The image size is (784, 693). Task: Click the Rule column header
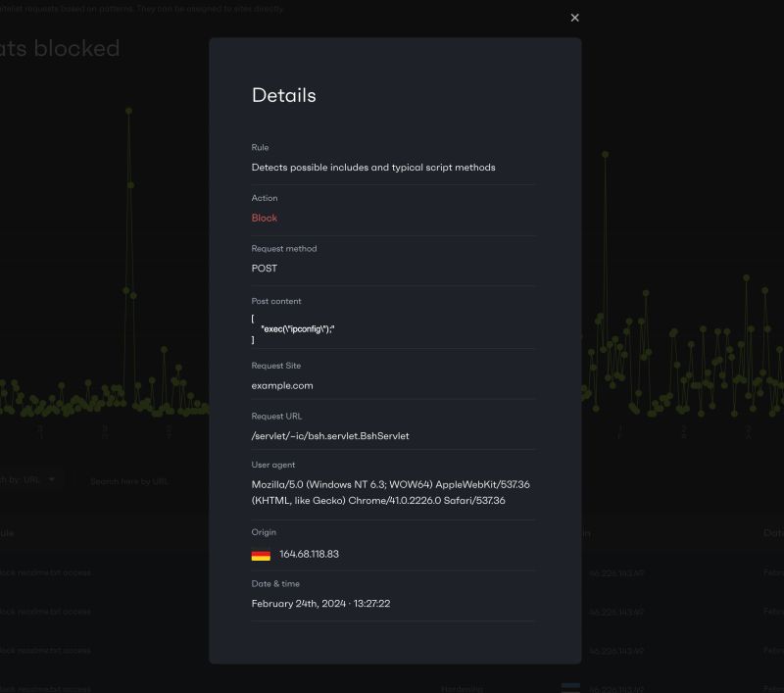pyautogui.click(x=5, y=531)
